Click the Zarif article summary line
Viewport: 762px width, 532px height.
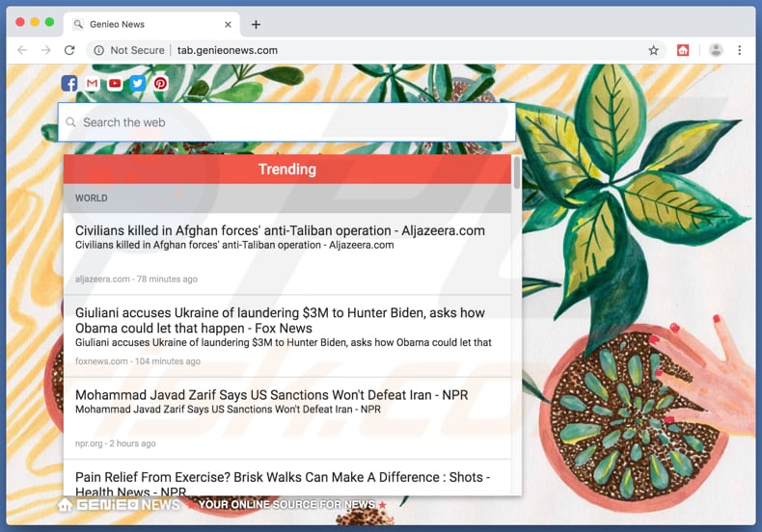click(228, 410)
